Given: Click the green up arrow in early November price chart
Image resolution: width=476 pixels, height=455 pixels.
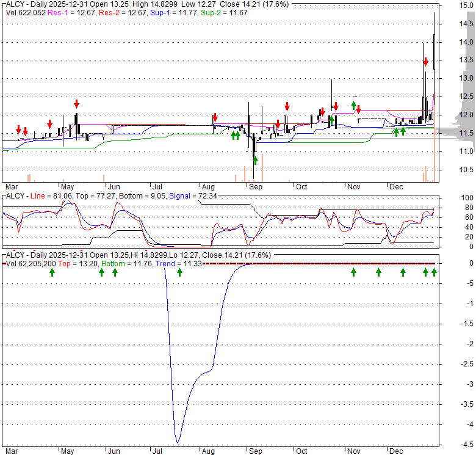Looking at the screenshot, I should tap(353, 106).
